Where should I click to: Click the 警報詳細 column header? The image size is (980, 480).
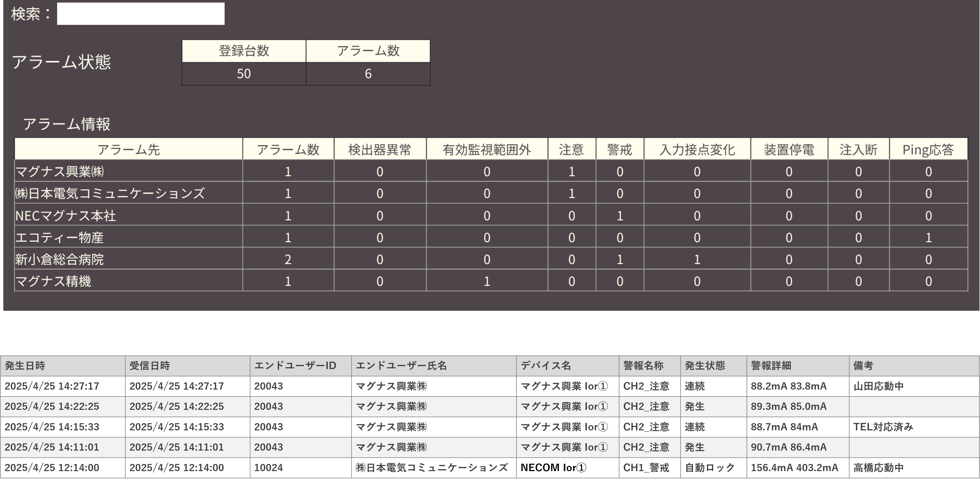point(798,366)
